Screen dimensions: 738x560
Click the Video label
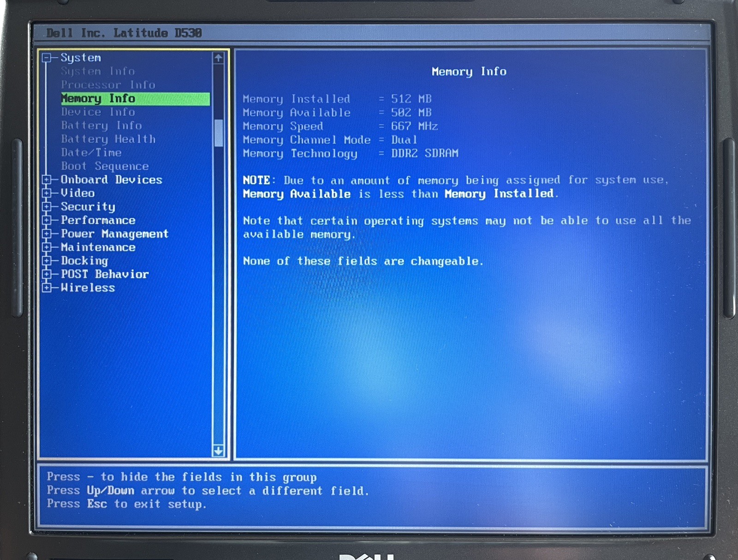78,193
